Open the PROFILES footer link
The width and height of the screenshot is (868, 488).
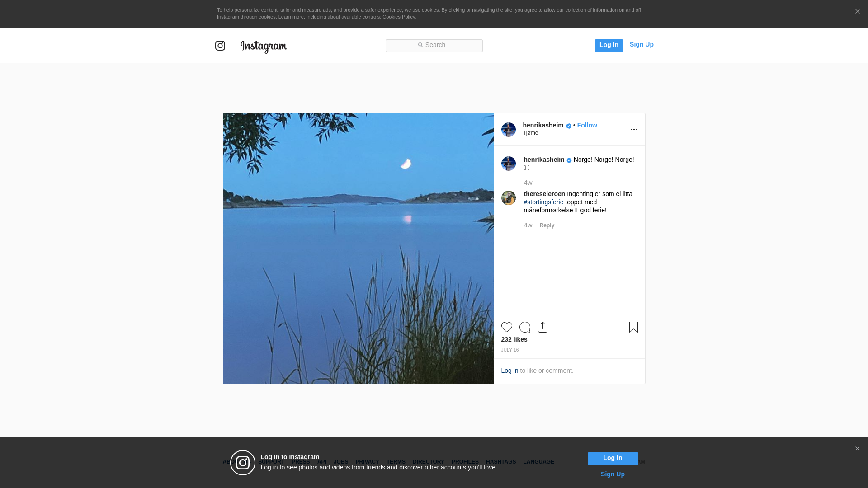click(465, 462)
